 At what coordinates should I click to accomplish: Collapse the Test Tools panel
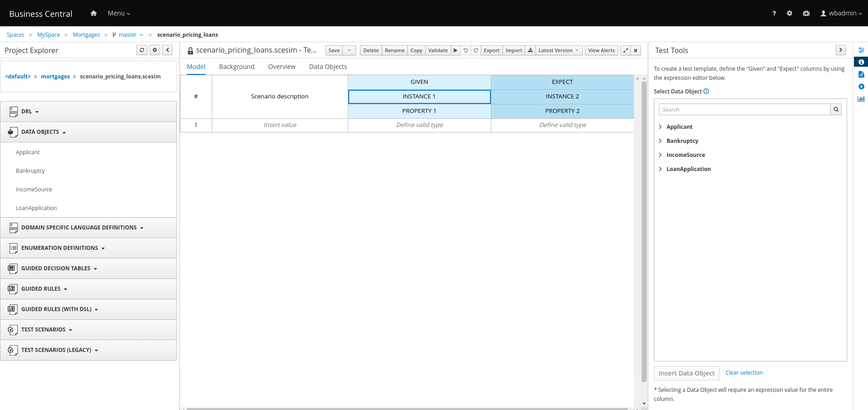pyautogui.click(x=840, y=50)
